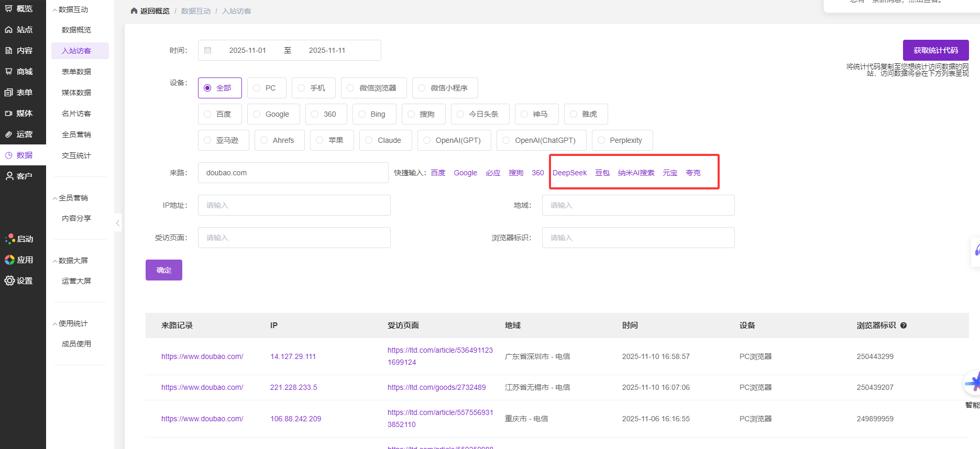Click the IP地址 input field
This screenshot has height=449, width=980.
[x=294, y=205]
